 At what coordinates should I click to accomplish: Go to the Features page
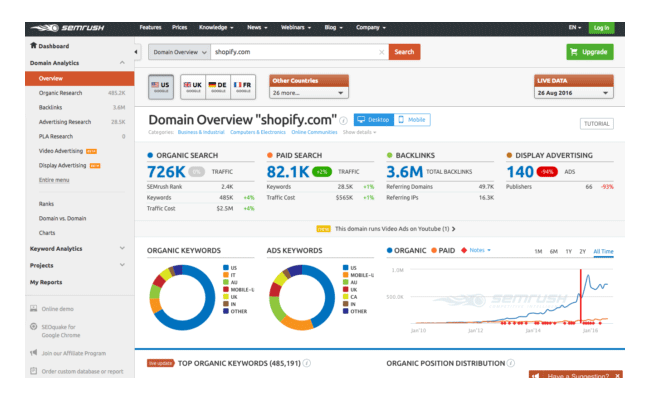click(x=150, y=27)
